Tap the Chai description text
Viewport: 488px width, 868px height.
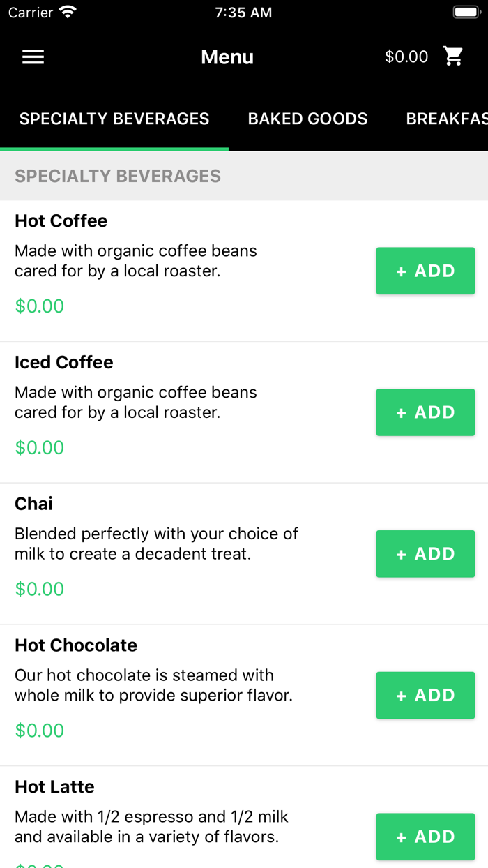point(156,544)
